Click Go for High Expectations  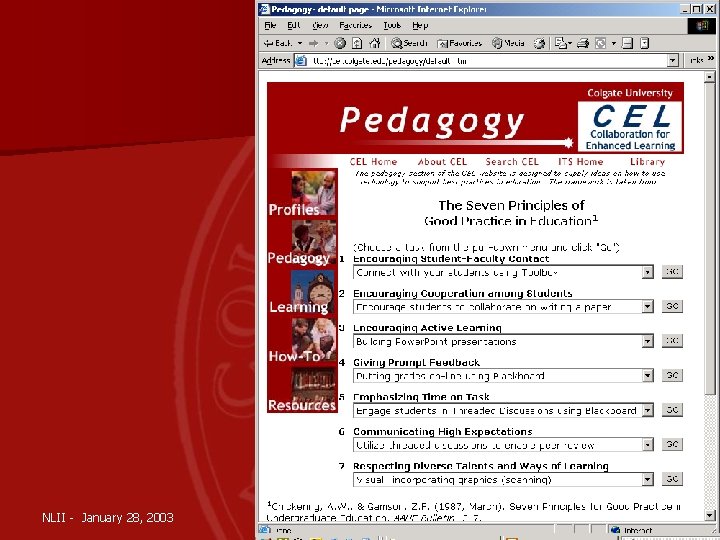point(672,444)
